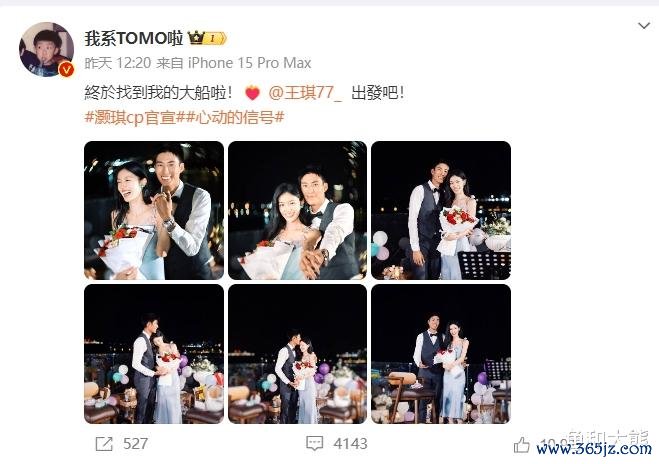Open comments via the speech bubble icon
659x464 pixels.
point(315,443)
